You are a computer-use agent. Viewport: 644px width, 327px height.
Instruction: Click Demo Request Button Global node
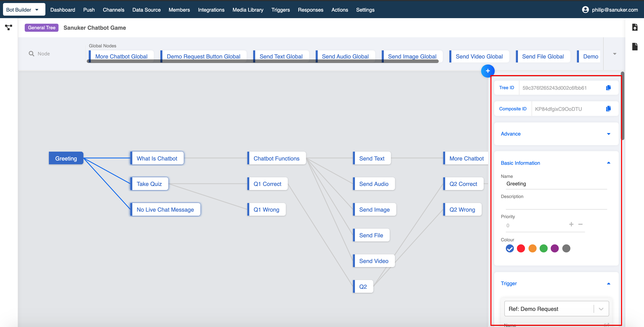203,56
